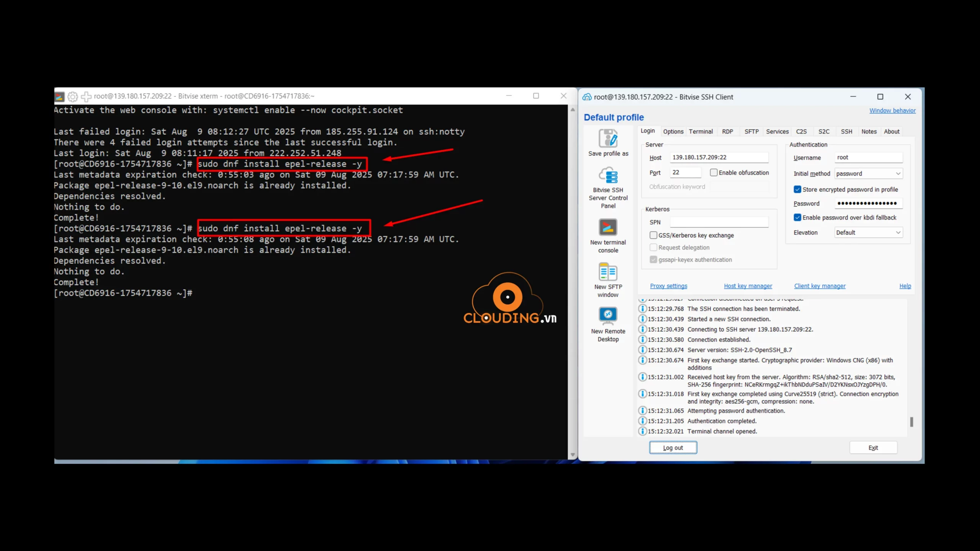Screen dimensions: 980x551
Task: Click the Bitvise SSH Client cloud title icon
Action: coord(587,97)
